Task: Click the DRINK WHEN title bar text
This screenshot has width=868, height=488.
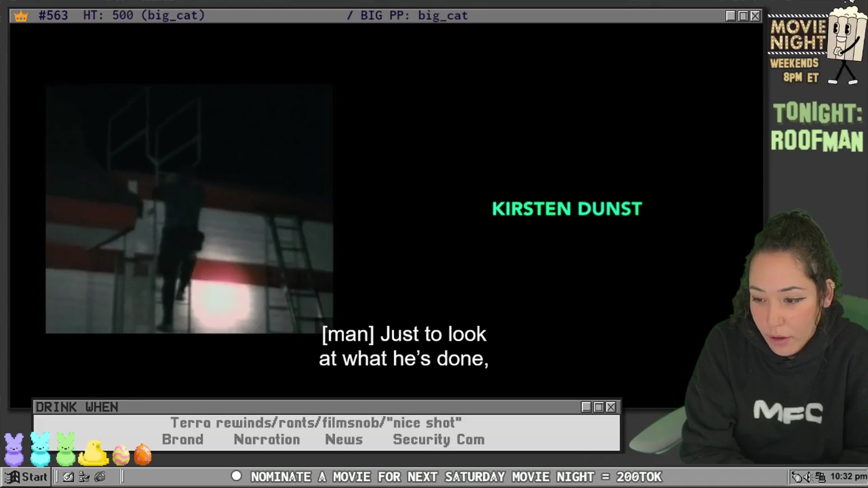Action: tap(77, 407)
